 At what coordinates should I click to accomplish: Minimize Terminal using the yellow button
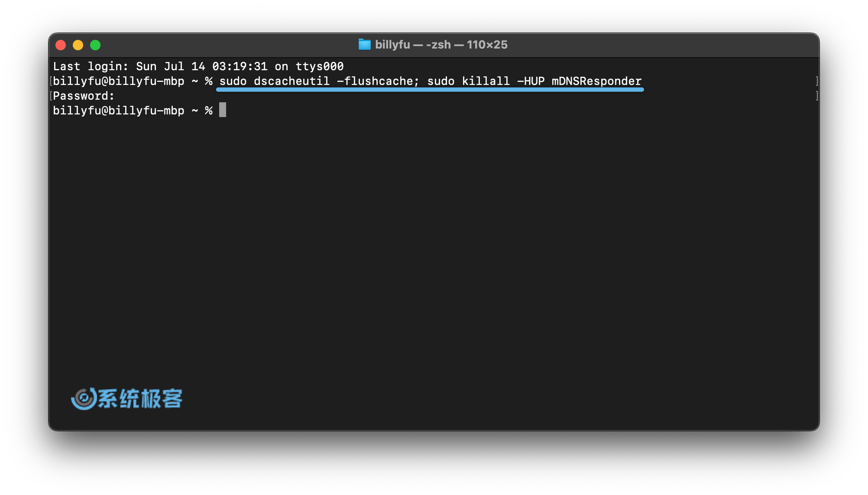[x=78, y=45]
